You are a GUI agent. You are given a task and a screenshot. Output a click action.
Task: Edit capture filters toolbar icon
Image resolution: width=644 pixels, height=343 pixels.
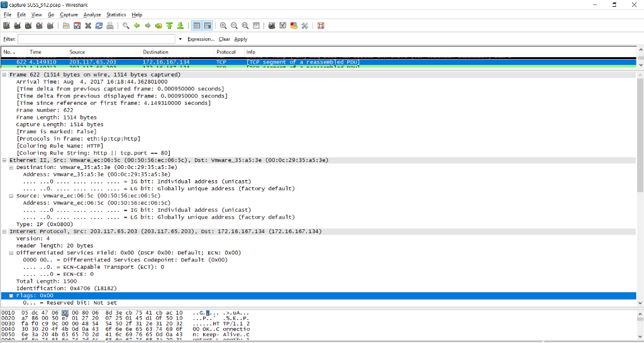tap(272, 25)
